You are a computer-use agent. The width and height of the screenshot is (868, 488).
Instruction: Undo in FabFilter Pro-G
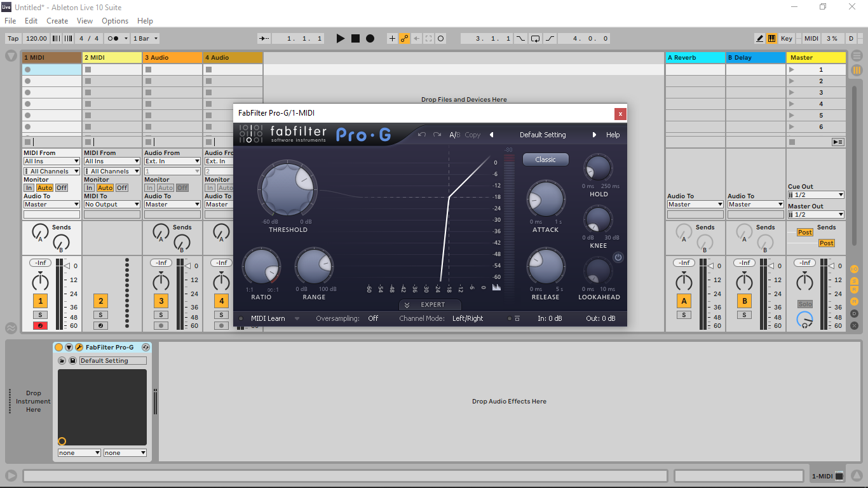point(422,135)
